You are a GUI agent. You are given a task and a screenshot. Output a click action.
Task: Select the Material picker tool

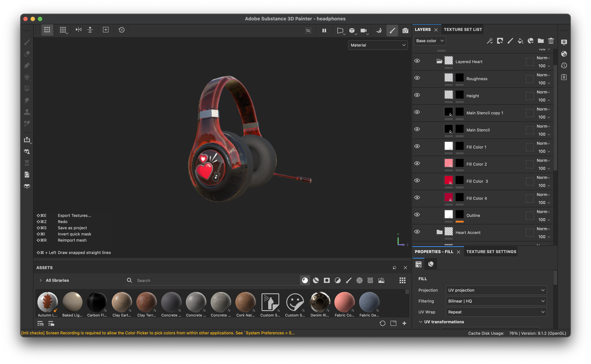[x=27, y=124]
